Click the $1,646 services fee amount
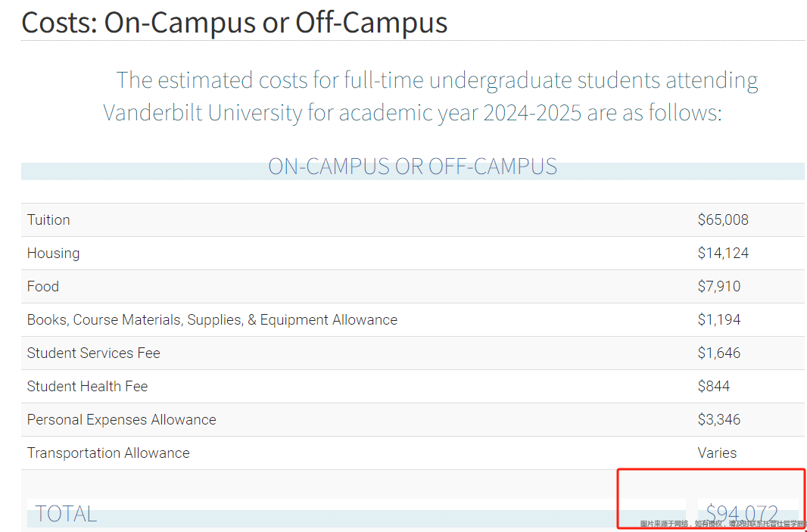This screenshot has height=532, width=807. (718, 353)
